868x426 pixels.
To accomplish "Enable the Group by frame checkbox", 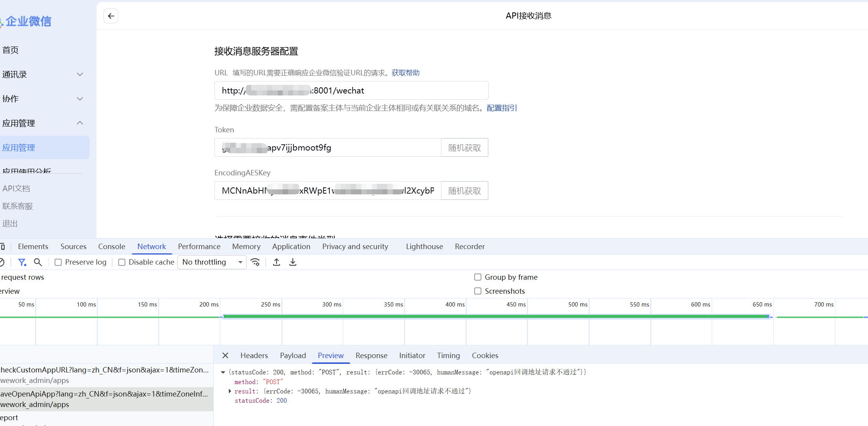I will (478, 277).
